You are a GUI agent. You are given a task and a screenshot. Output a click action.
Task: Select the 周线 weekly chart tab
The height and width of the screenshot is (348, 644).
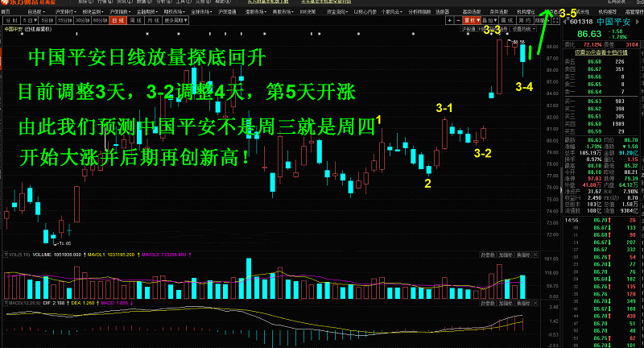coord(136,20)
